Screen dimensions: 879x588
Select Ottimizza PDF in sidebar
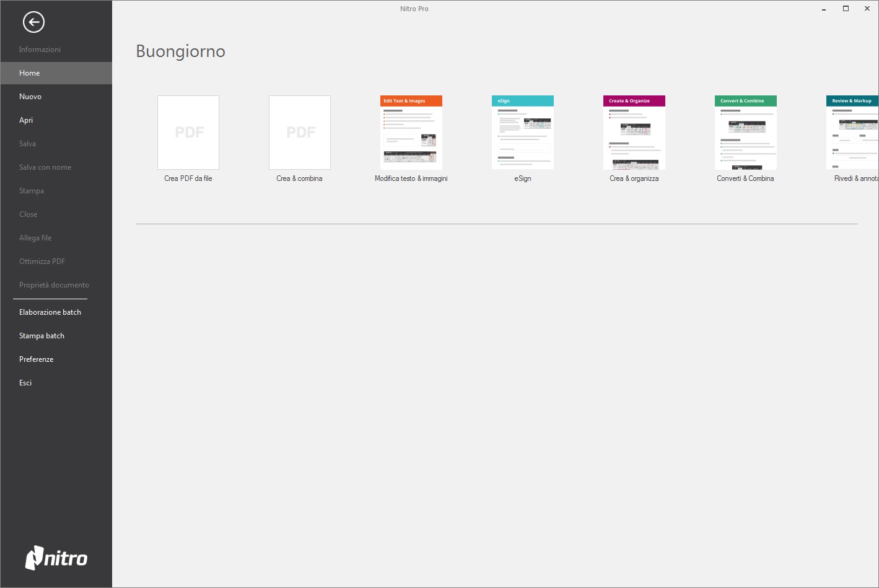(56, 261)
